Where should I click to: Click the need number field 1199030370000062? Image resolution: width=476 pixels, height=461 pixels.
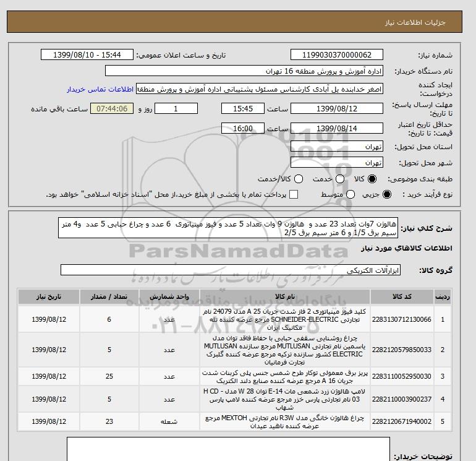[x=337, y=54]
